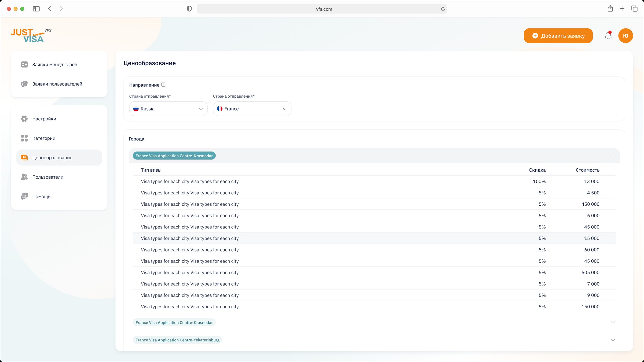Screen dimensions: 644x362
Task: Go back in browser history
Action: point(50,9)
